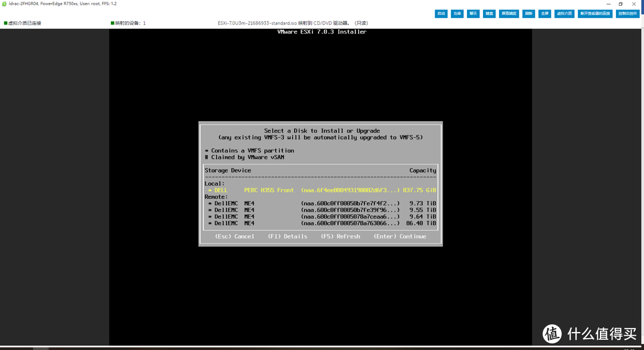
Task: Open the 聊天 (Chat) button
Action: pos(473,14)
